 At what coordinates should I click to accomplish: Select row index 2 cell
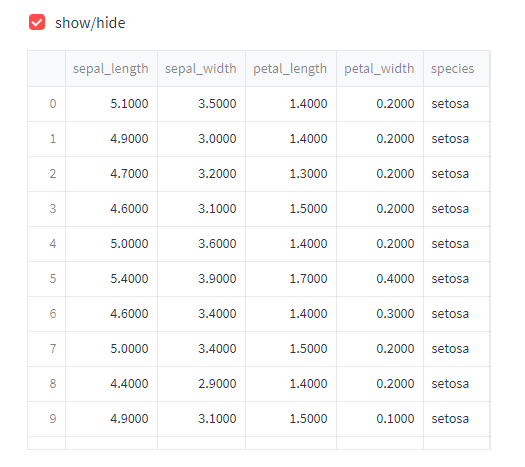[x=47, y=174]
